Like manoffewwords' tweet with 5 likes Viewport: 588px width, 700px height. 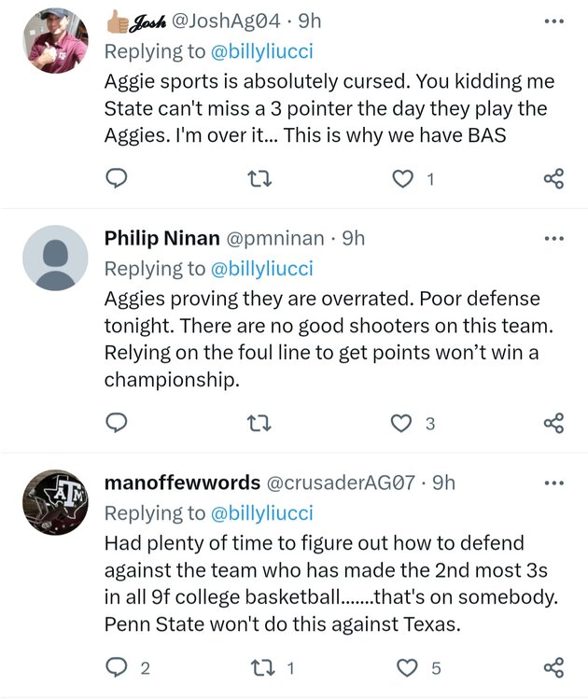(x=408, y=667)
